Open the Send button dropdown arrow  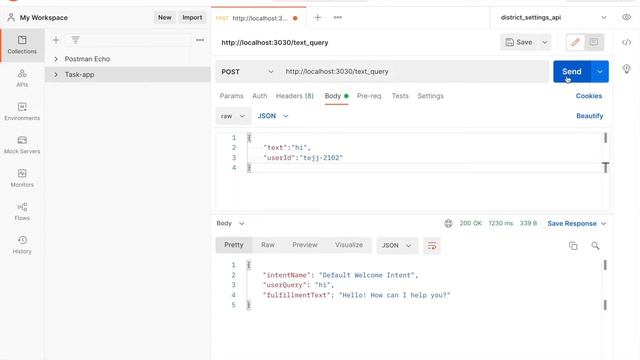[x=600, y=72]
